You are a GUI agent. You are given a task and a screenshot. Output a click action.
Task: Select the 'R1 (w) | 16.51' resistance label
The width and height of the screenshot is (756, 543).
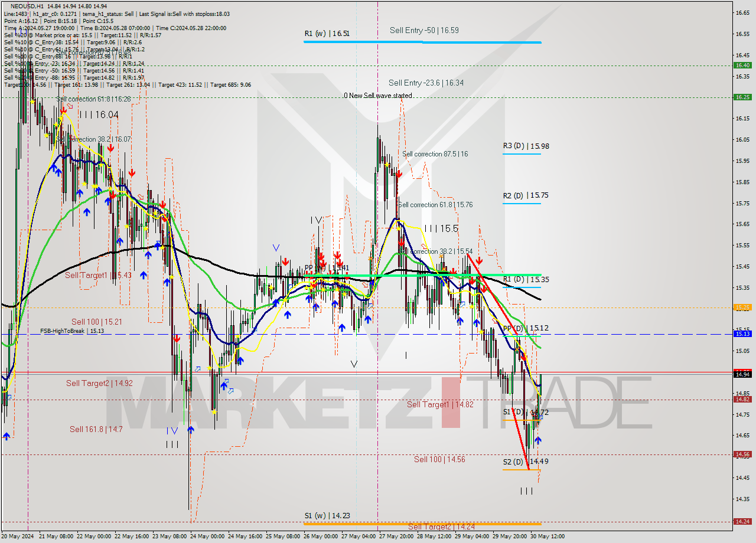coord(327,34)
